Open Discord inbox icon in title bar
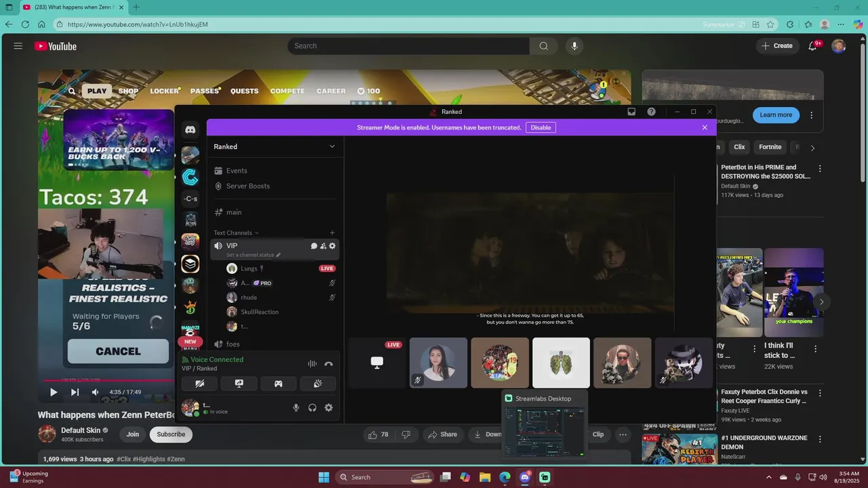The width and height of the screenshot is (868, 488). click(631, 112)
